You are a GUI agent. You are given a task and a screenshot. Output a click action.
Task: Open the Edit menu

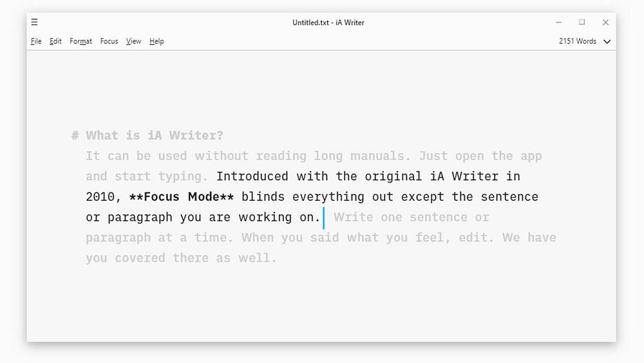(56, 41)
